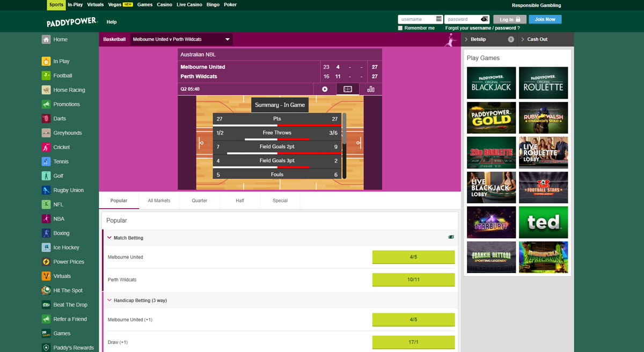The image size is (644, 352).
Task: Bet Perth Wildcats at 10/11
Action: (x=413, y=280)
